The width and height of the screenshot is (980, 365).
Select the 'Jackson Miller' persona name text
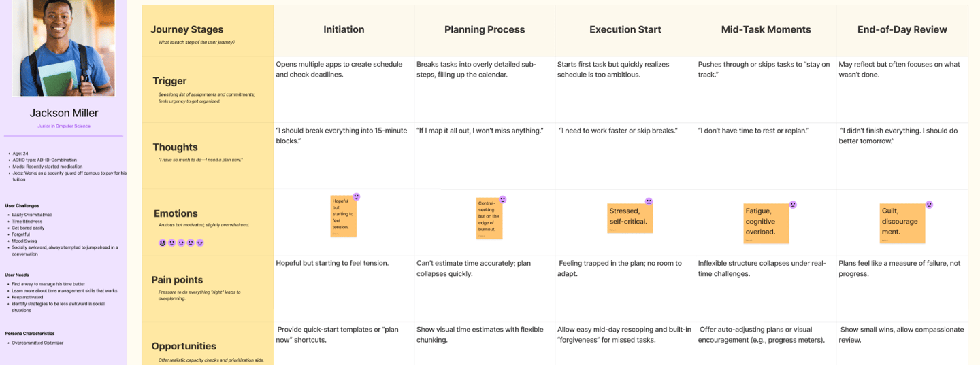click(64, 113)
